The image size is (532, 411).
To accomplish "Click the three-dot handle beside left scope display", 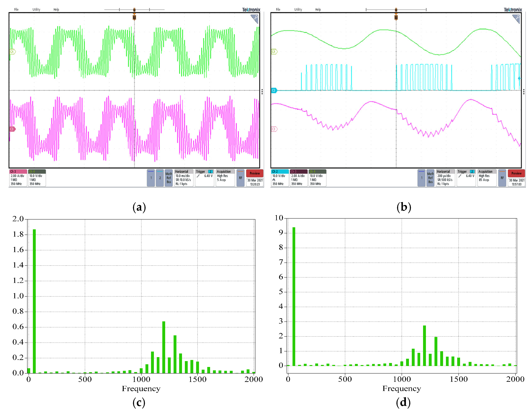I will (262, 92).
